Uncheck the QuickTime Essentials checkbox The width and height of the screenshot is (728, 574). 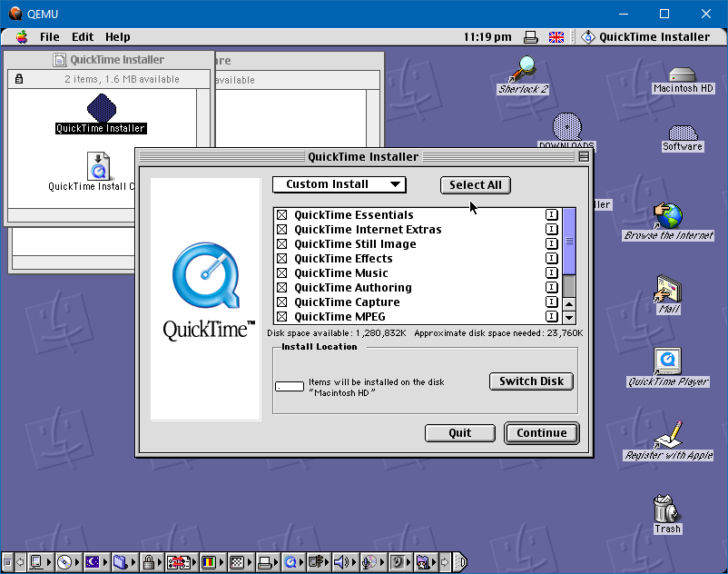coord(281,215)
